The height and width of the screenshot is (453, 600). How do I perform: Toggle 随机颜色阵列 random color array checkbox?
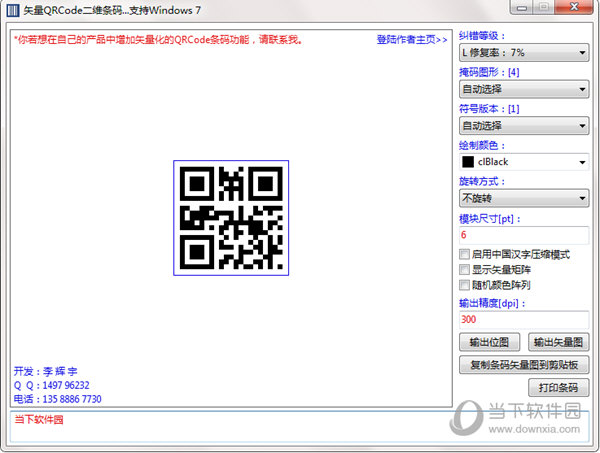464,285
